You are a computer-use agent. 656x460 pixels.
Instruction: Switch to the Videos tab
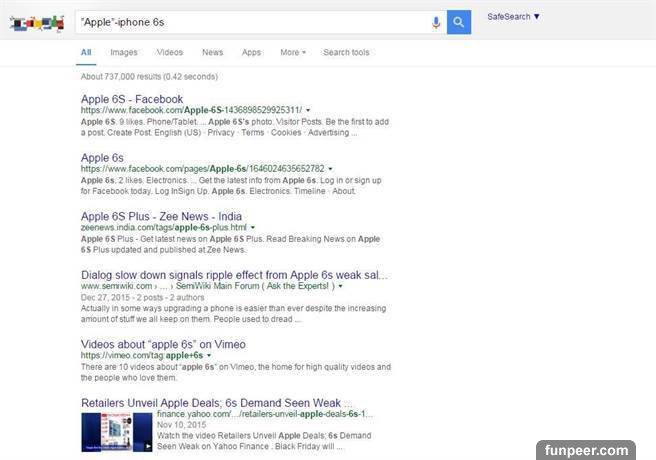(170, 52)
